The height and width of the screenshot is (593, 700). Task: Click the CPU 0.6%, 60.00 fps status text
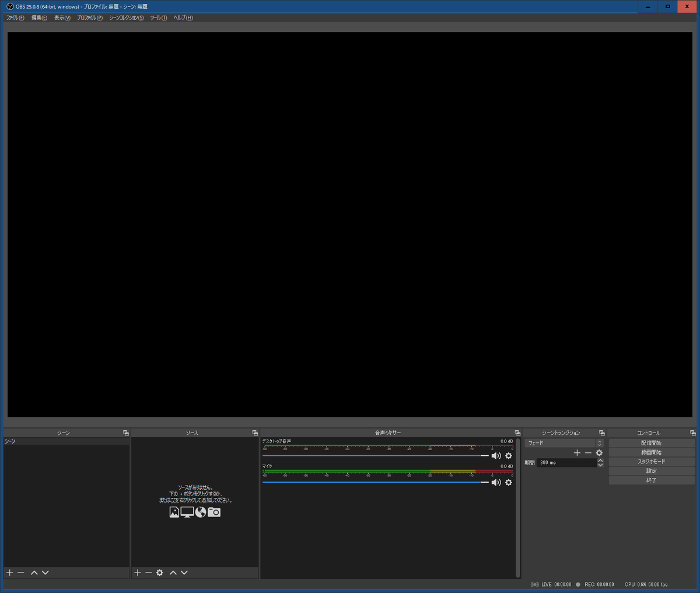click(x=646, y=584)
